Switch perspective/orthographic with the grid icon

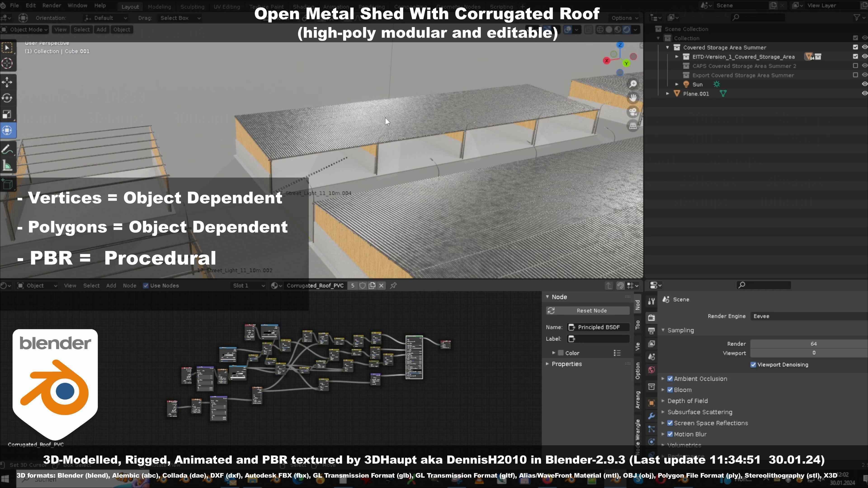click(633, 126)
